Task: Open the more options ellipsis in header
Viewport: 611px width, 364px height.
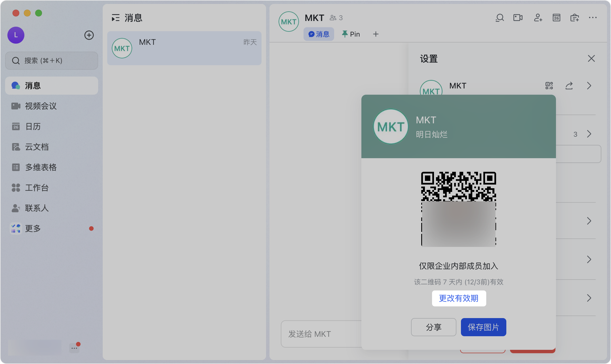Action: point(593,18)
